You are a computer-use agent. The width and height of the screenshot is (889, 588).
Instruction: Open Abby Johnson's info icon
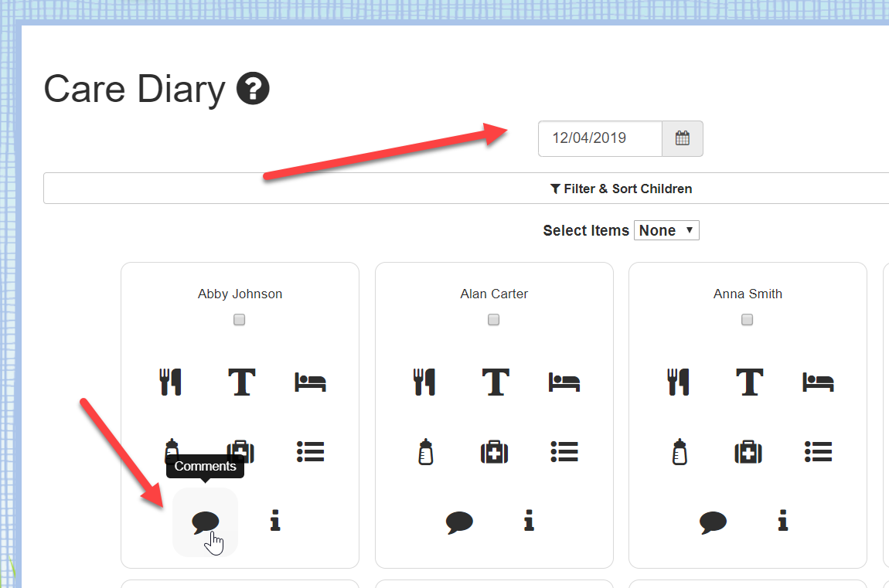[x=275, y=520]
